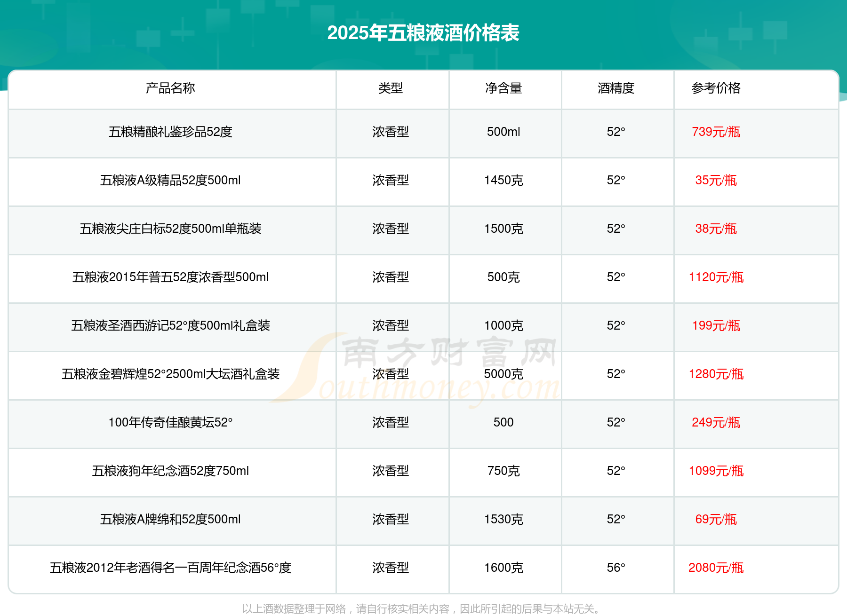The image size is (847, 616).
Task: Click net content 1450克
Action: pyautogui.click(x=503, y=180)
